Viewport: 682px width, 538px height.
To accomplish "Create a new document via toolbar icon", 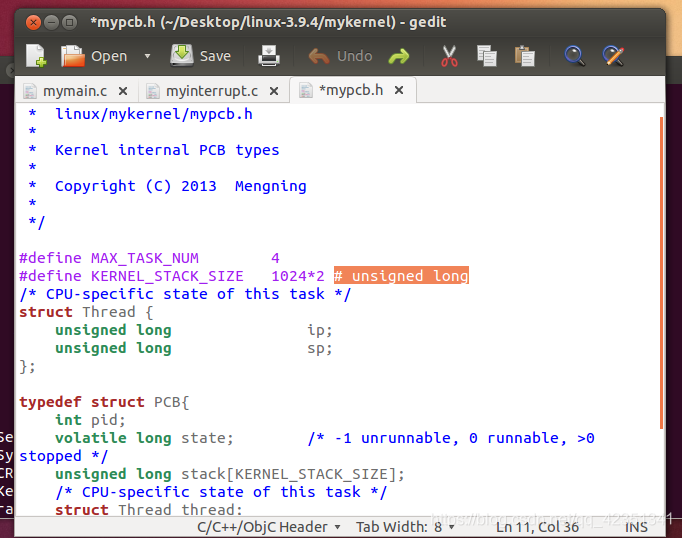I will pos(36,56).
